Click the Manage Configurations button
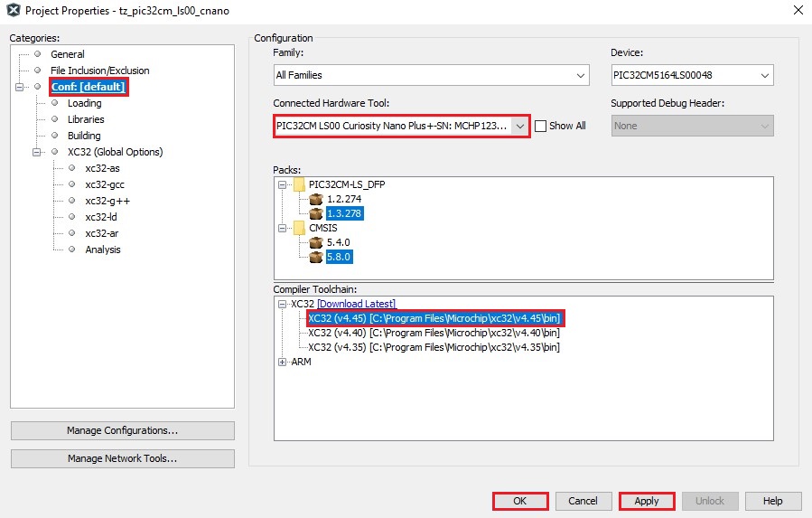 122,430
